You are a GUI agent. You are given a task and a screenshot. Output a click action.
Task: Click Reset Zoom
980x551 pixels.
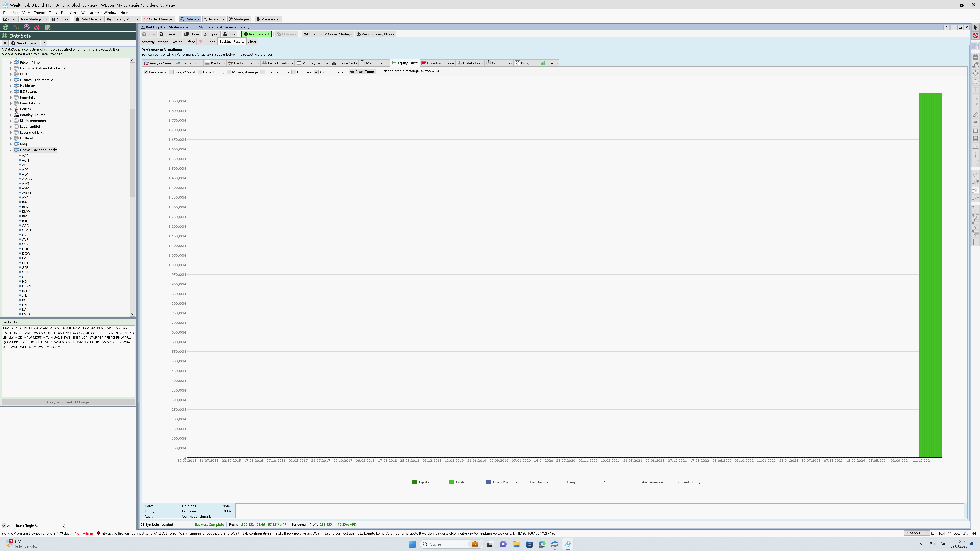362,71
